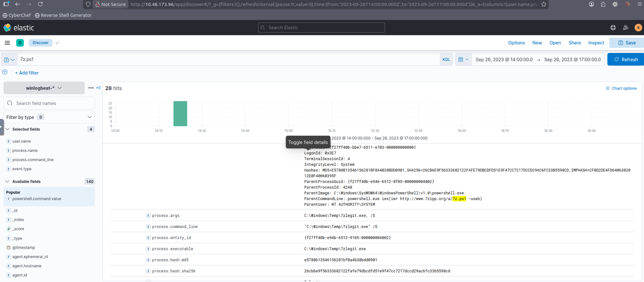Viewport: 644px width, 282px height.
Task: Expand the winlogbeat-* index pattern dropdown
Action: (x=44, y=88)
